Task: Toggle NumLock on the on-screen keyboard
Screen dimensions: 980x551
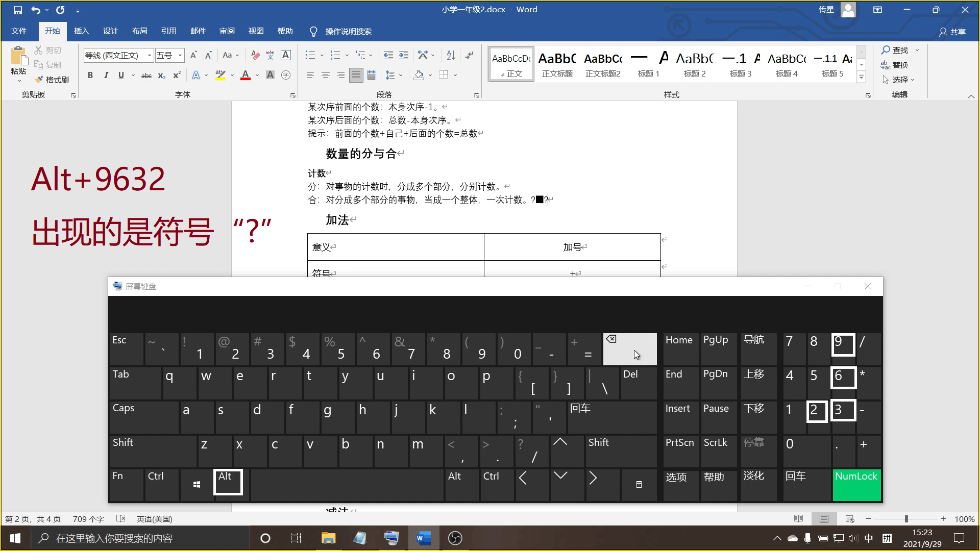Action: pyautogui.click(x=857, y=485)
